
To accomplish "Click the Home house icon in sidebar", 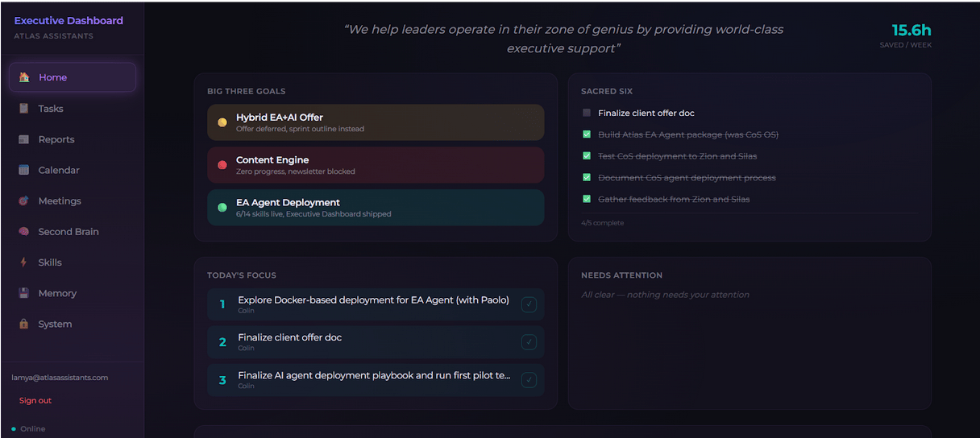I will 24,77.
